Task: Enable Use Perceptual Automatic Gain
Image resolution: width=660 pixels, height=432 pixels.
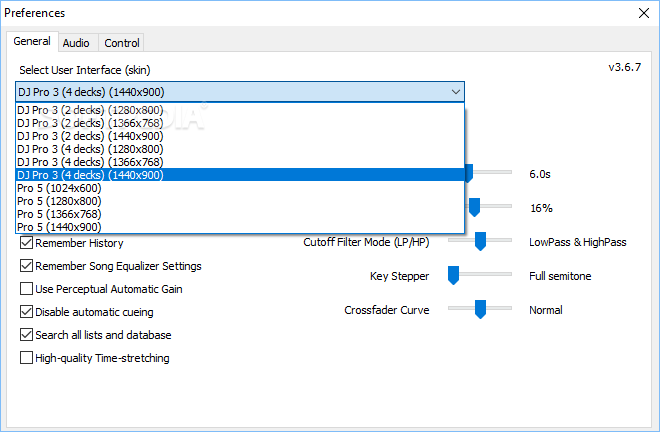Action: [26, 289]
